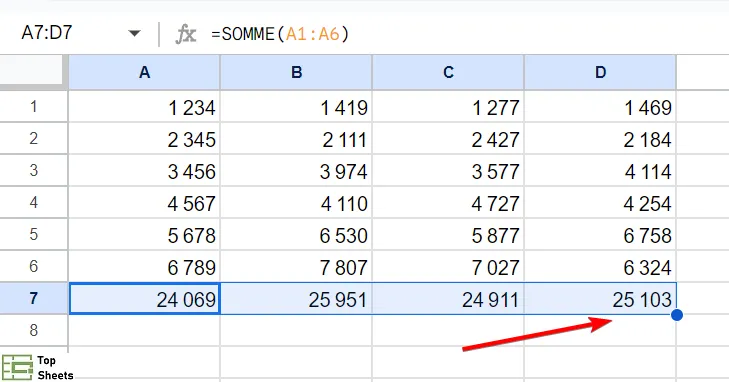729x382 pixels.
Task: Click cell with value 6 530
Action: [297, 235]
